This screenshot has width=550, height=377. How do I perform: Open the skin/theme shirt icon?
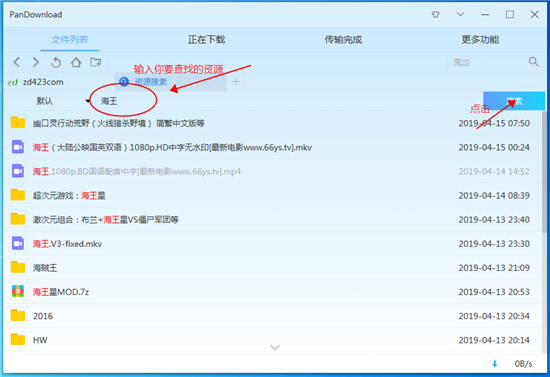(x=436, y=14)
